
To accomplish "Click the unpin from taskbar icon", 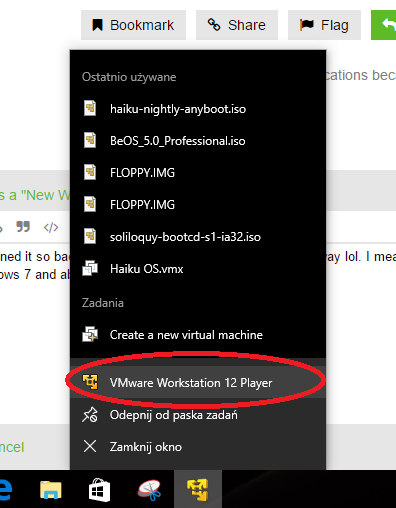I will tap(90, 415).
